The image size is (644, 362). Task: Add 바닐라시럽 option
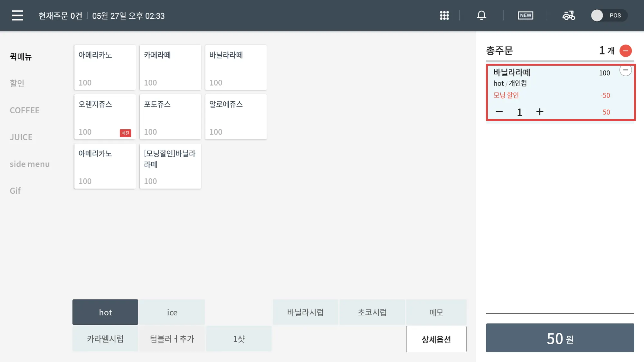coord(305,312)
